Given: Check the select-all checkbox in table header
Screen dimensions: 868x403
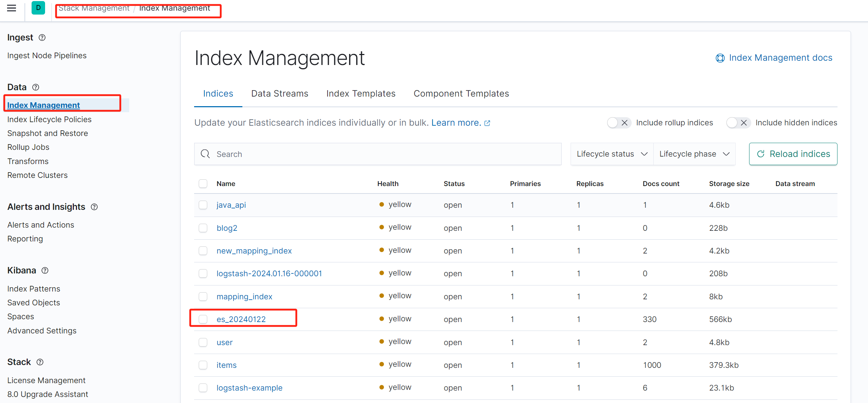Looking at the screenshot, I should [203, 184].
